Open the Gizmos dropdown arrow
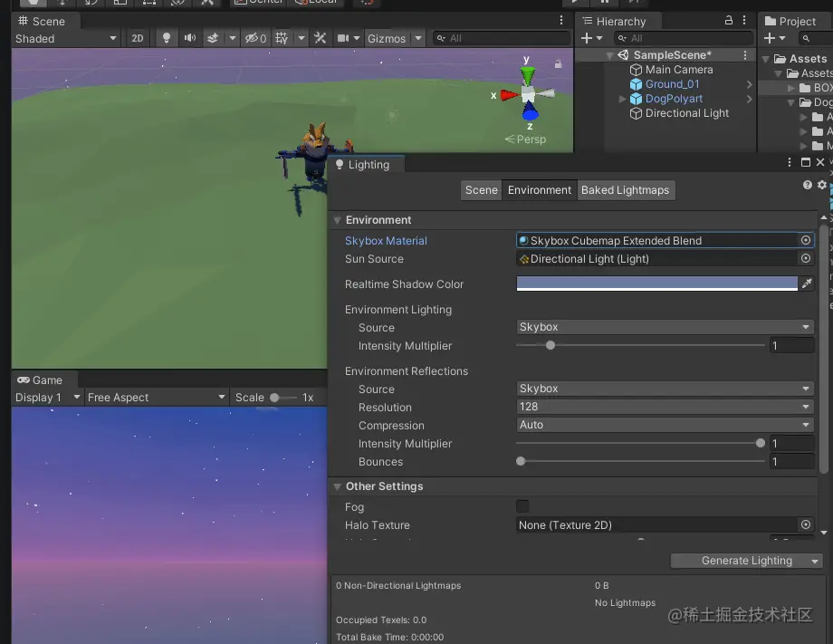The width and height of the screenshot is (833, 644). 418,38
